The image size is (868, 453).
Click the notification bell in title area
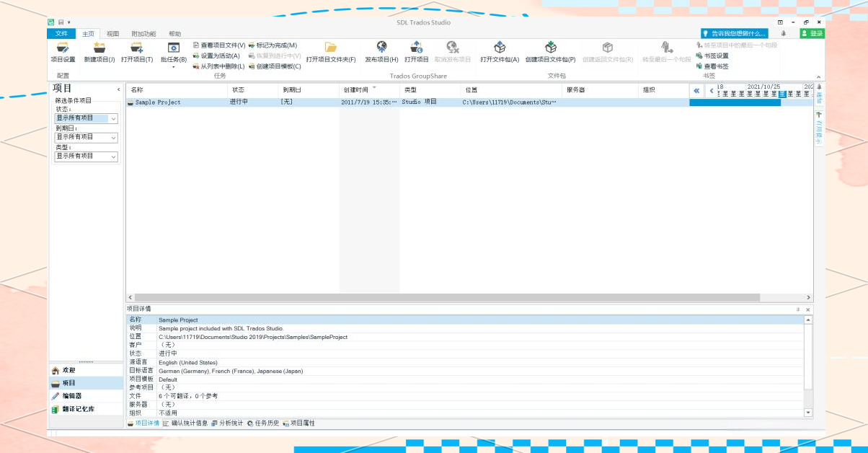click(x=784, y=33)
